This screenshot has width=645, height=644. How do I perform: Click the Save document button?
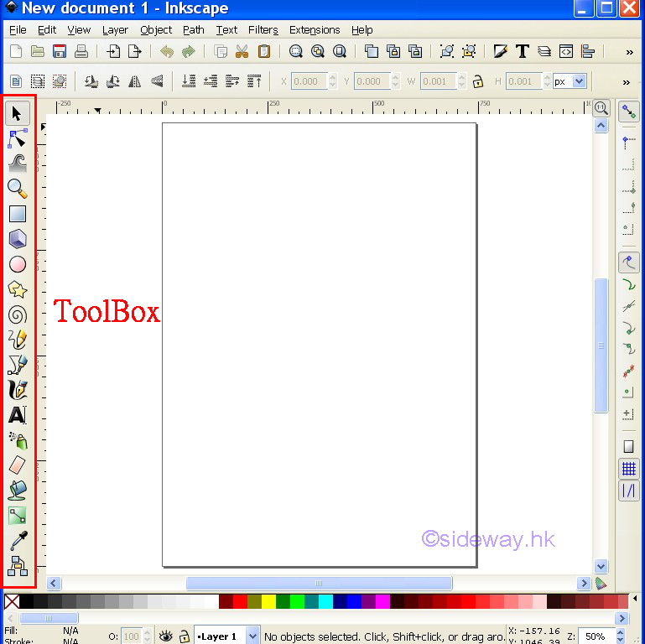[60, 51]
